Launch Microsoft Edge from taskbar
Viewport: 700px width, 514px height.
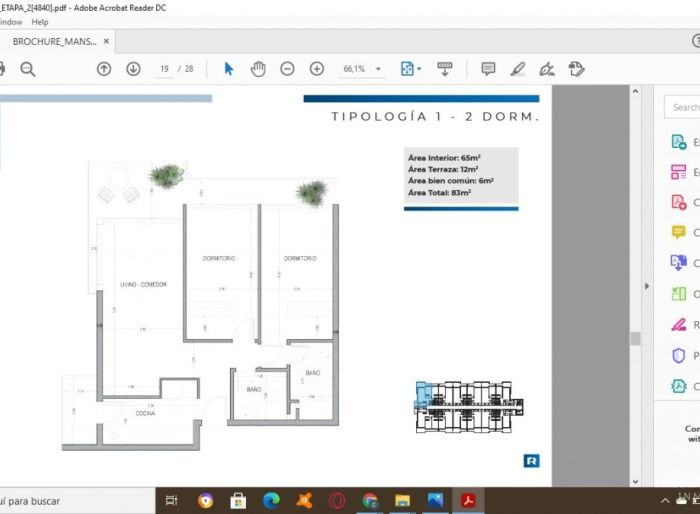pyautogui.click(x=271, y=501)
